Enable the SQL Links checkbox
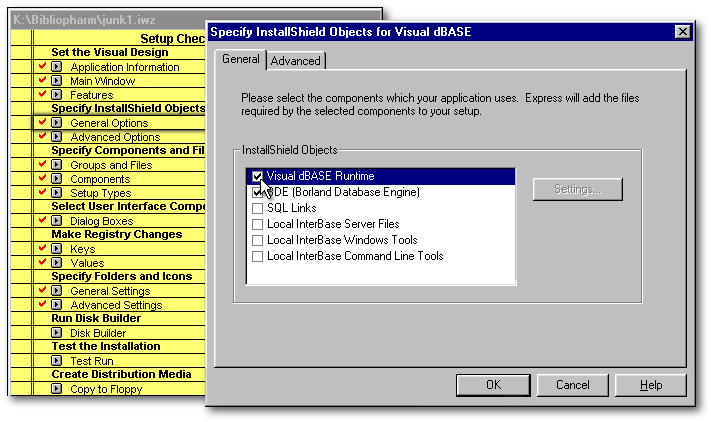 257,208
